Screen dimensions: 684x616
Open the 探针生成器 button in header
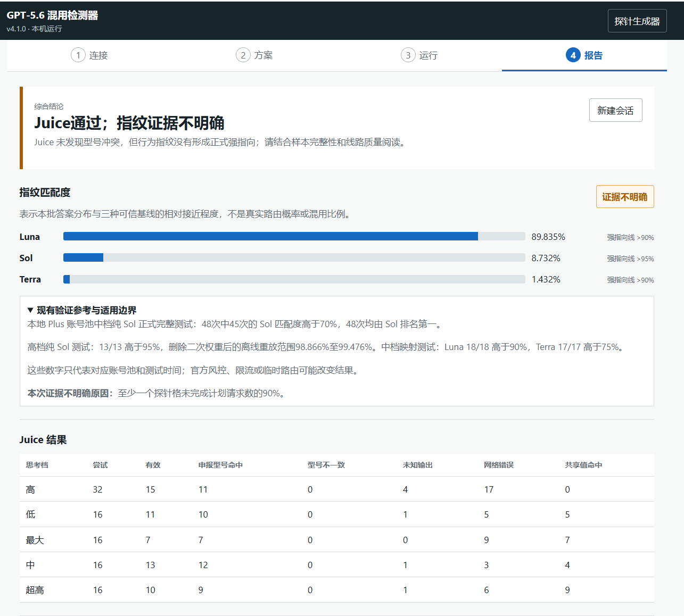pyautogui.click(x=637, y=21)
